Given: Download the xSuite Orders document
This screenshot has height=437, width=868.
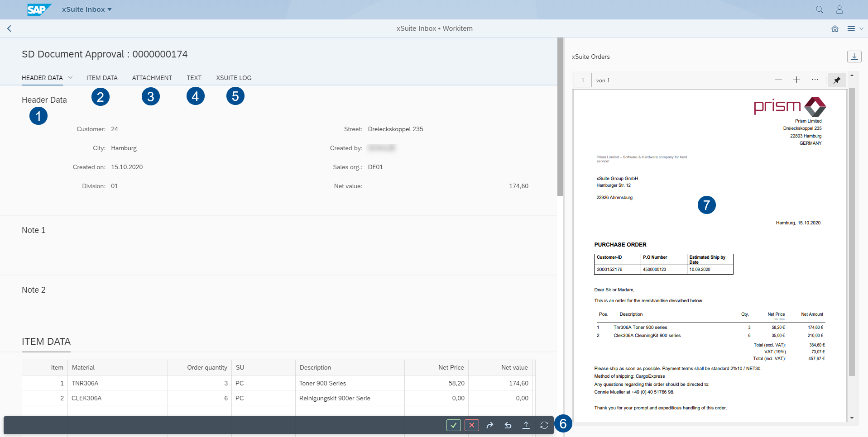Looking at the screenshot, I should 855,56.
